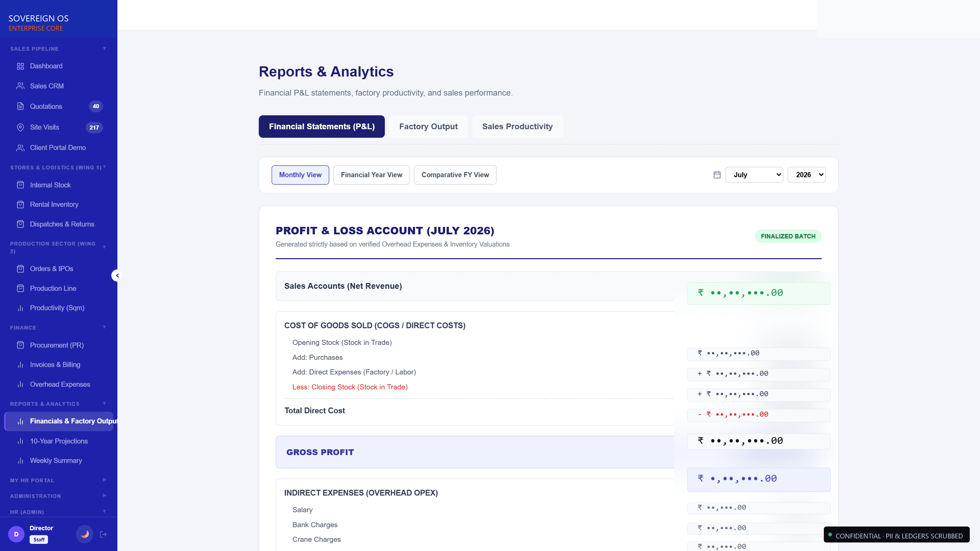The width and height of the screenshot is (980, 551).
Task: Open Dashboard from the sidebar icon
Action: point(20,66)
